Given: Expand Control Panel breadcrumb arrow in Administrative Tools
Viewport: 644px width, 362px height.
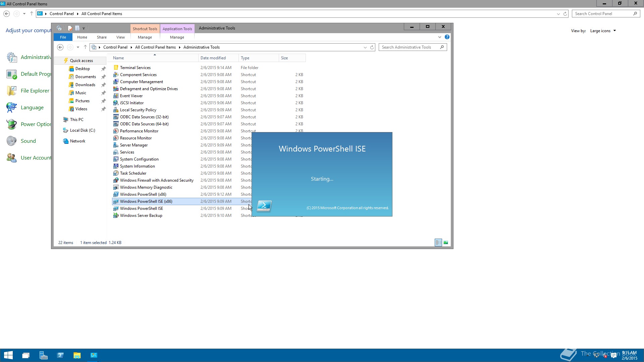Looking at the screenshot, I should click(x=131, y=47).
